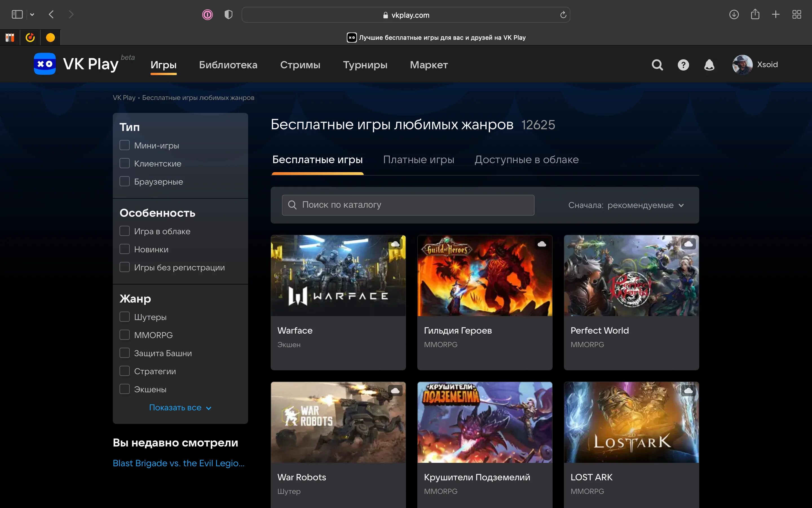Open the help question mark icon

[x=683, y=65]
